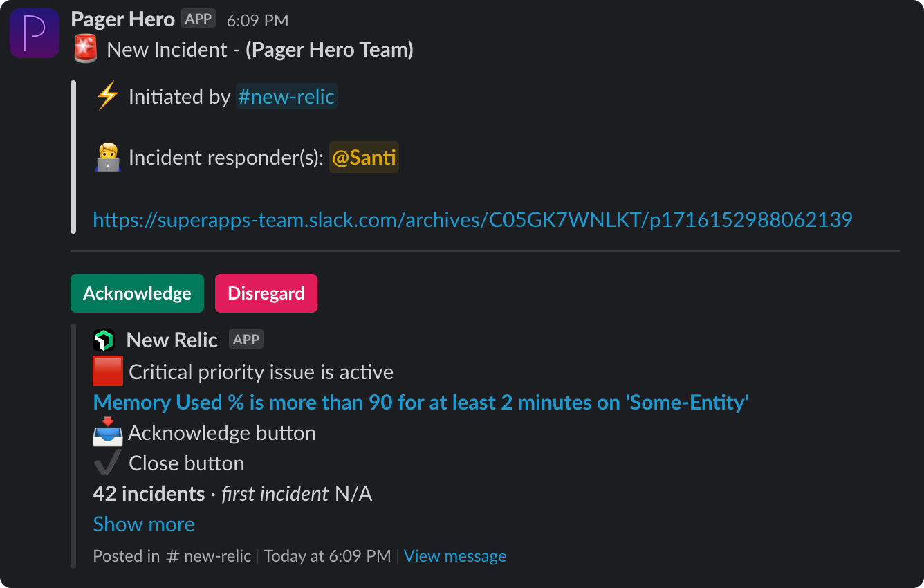Click the red siren emoji icon

point(86,50)
